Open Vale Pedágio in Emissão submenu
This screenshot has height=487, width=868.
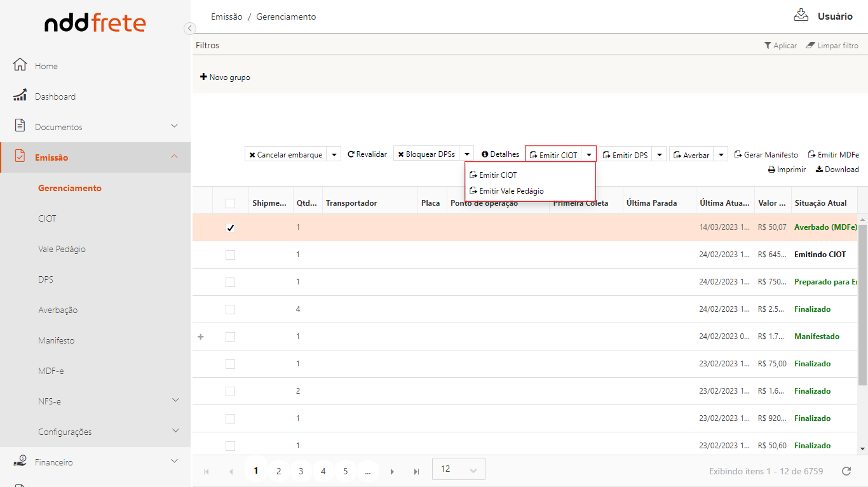(62, 249)
